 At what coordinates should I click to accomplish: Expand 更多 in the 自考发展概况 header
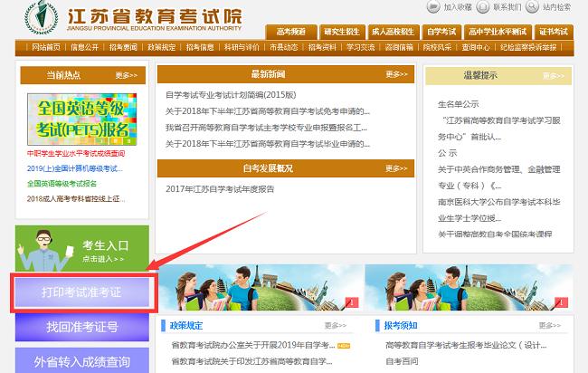pyautogui.click(x=396, y=167)
